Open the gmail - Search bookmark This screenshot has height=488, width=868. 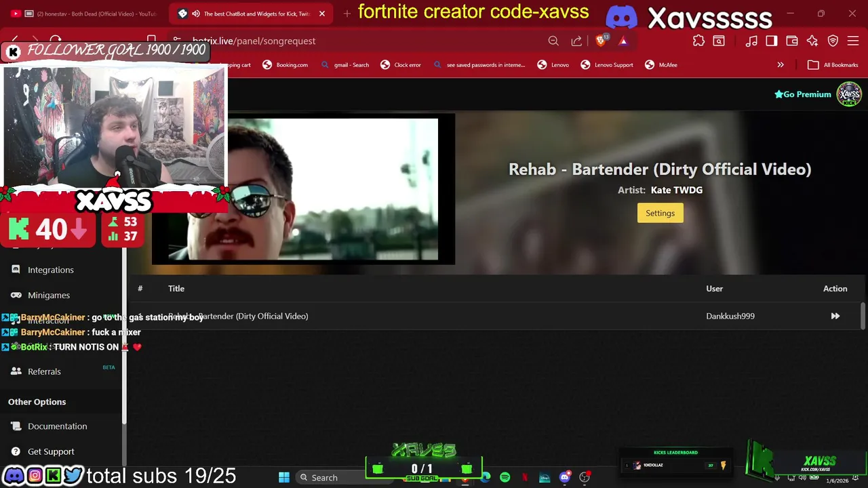pyautogui.click(x=344, y=65)
